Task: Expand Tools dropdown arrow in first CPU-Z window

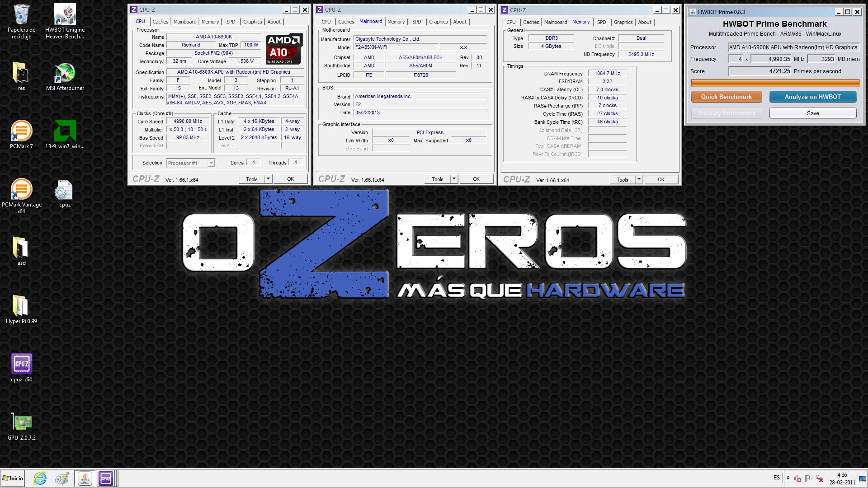Action: 268,179
